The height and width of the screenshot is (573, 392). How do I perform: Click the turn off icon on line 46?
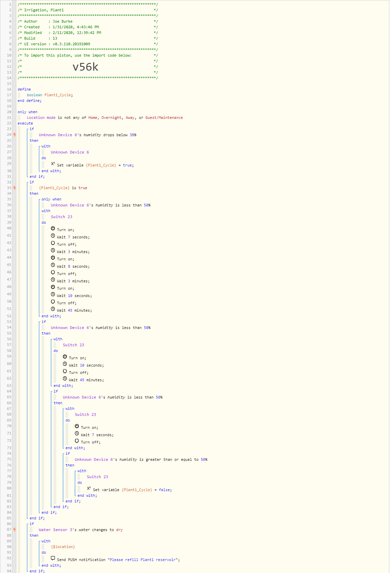coord(53,272)
